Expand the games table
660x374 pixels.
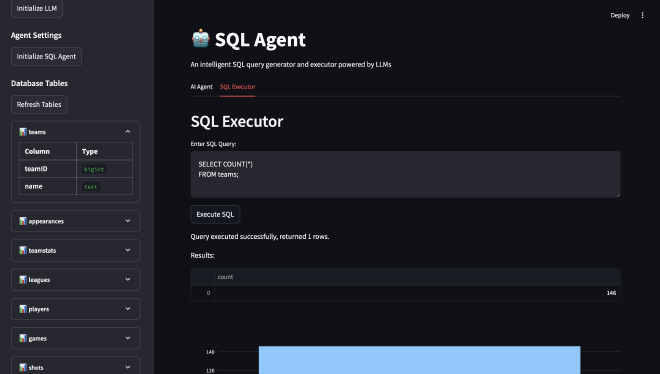tap(76, 338)
